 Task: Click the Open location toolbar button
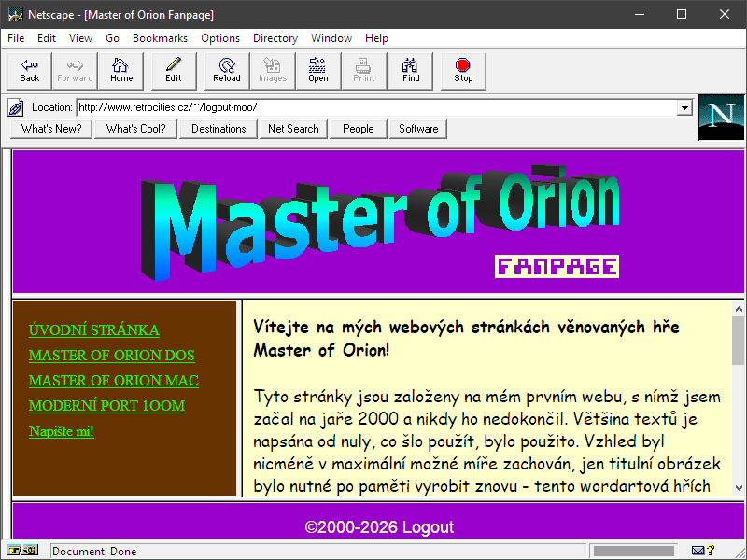pyautogui.click(x=318, y=70)
